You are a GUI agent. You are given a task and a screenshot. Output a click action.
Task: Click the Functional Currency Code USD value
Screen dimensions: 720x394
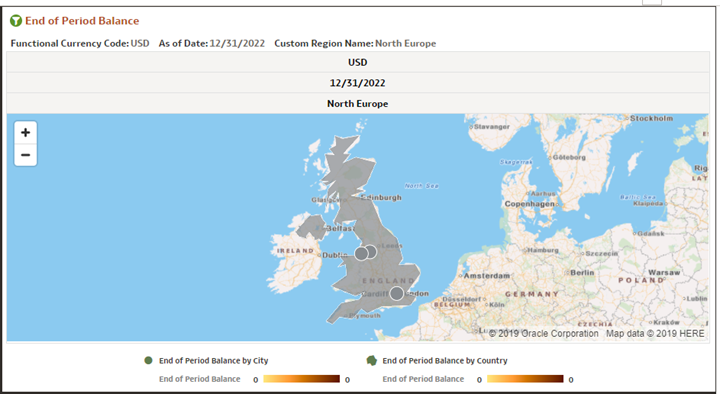(140, 44)
